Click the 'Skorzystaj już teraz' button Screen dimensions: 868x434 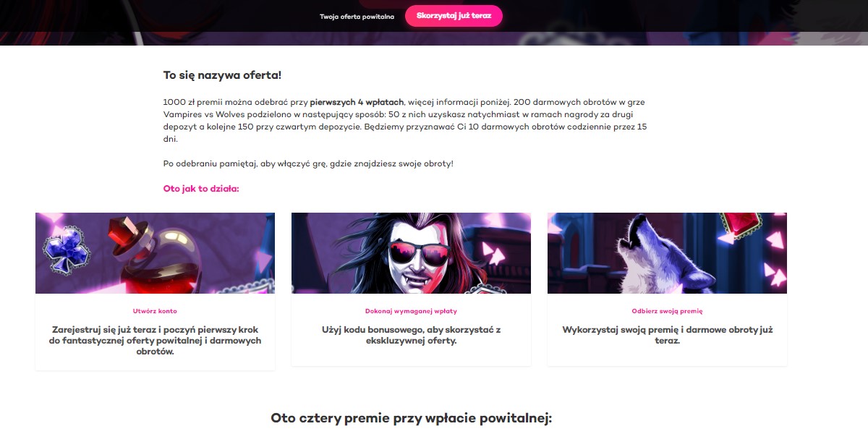click(x=454, y=16)
